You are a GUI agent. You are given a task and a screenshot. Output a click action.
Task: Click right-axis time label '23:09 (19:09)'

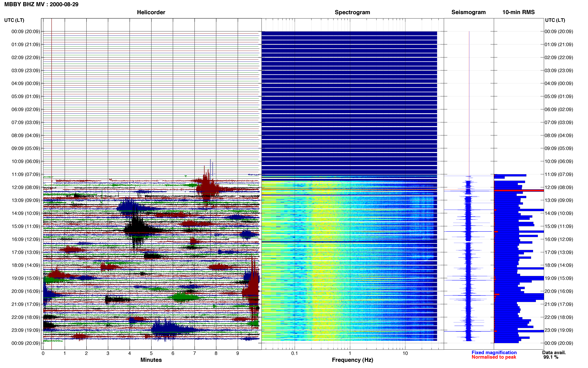click(559, 330)
